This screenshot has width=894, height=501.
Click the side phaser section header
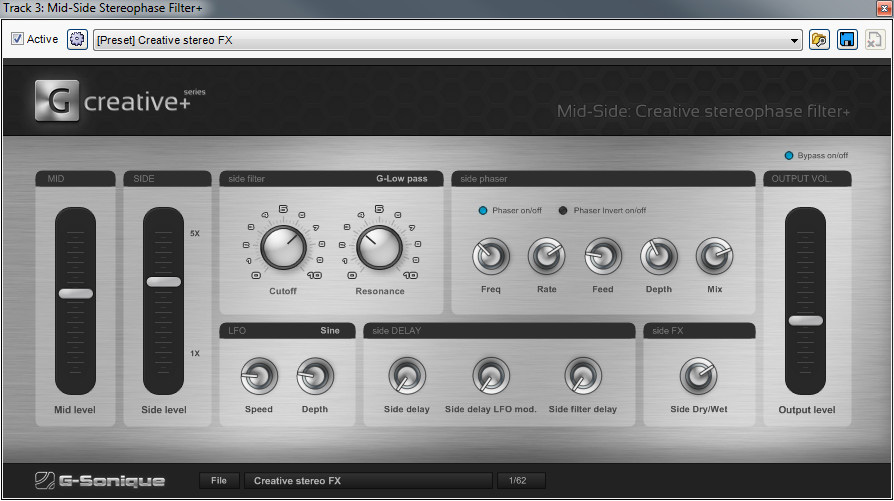point(603,178)
